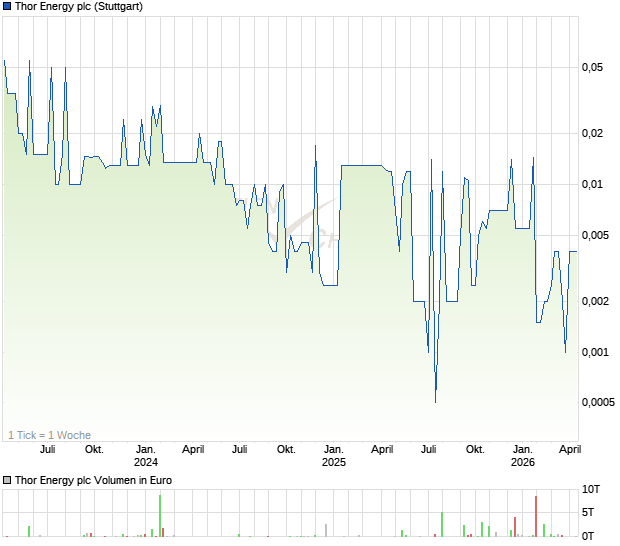Screen dimensions: 620x546
Task: Click the 'Jan. 2026' time axis label
Action: (x=523, y=455)
